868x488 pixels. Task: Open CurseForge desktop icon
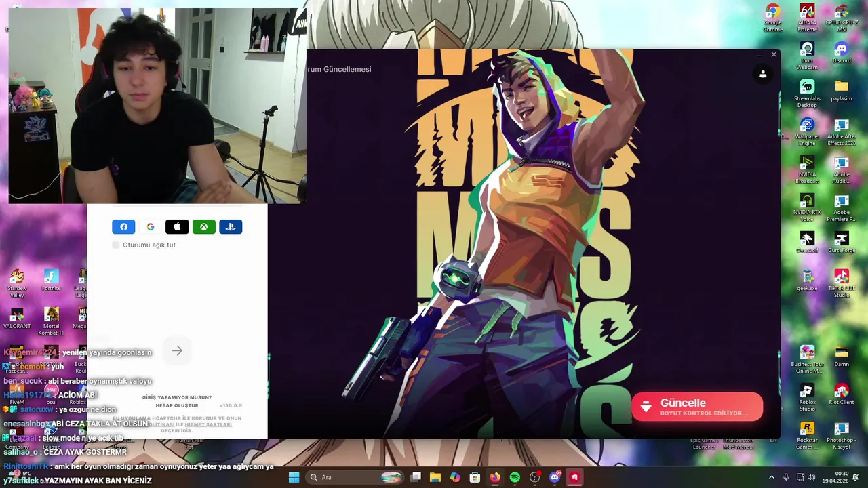click(842, 243)
